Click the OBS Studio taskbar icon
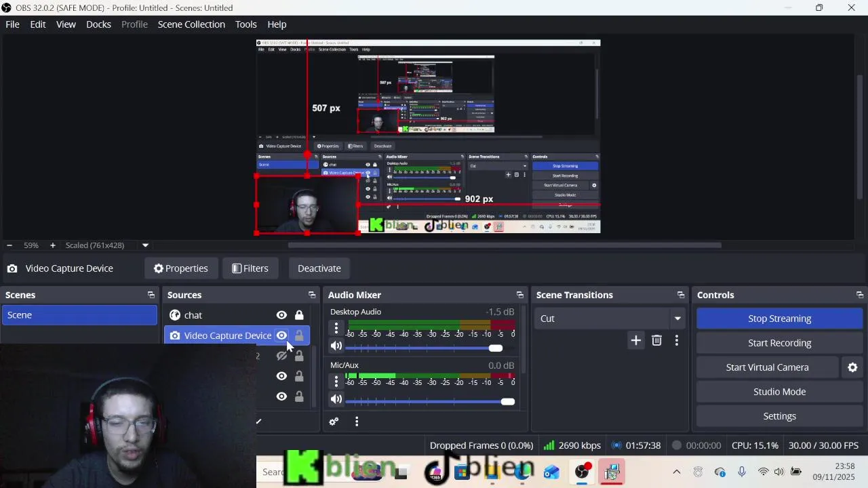 pos(582,472)
